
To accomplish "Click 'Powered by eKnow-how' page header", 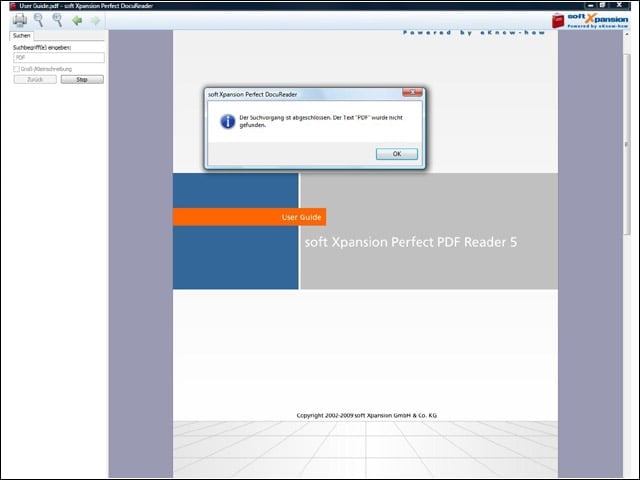I will click(474, 33).
